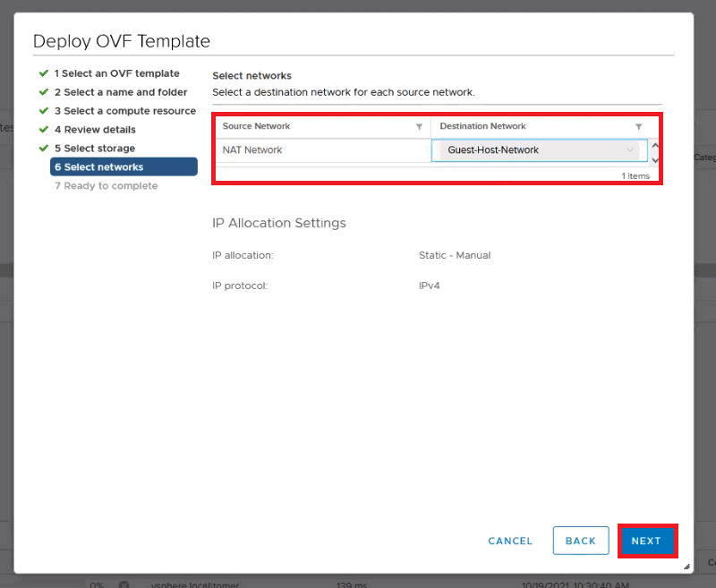Open the Guest-Host-Network destination dropdown
716x588 pixels.
pyautogui.click(x=540, y=150)
